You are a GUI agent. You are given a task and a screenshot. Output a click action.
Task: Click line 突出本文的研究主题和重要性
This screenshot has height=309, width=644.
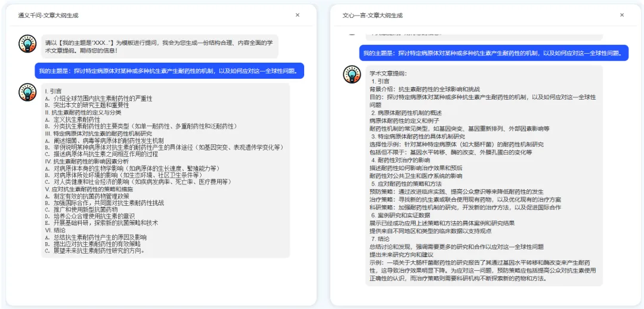click(87, 105)
